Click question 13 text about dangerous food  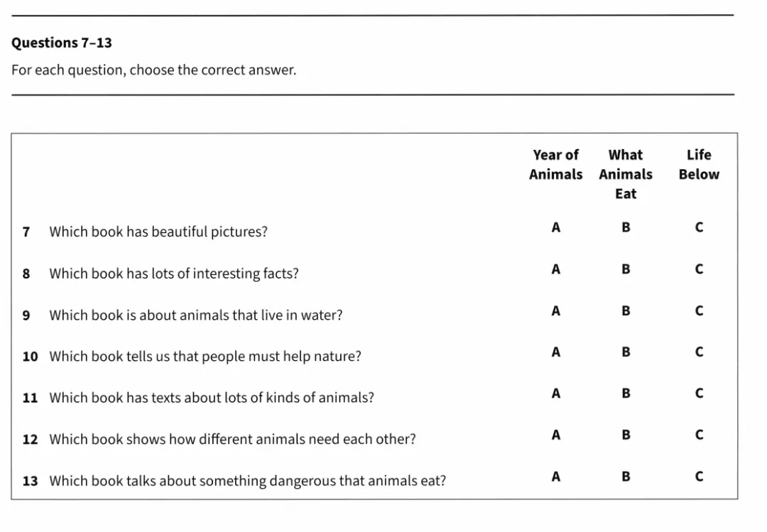[247, 481]
